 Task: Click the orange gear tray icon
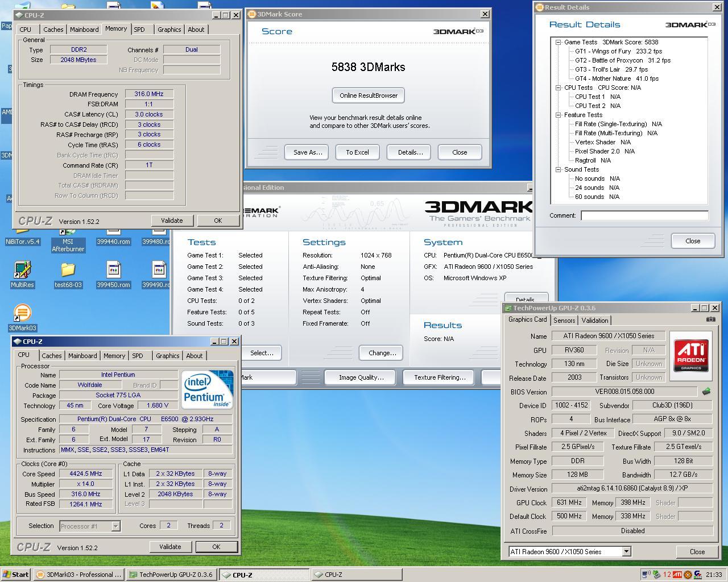(688, 575)
